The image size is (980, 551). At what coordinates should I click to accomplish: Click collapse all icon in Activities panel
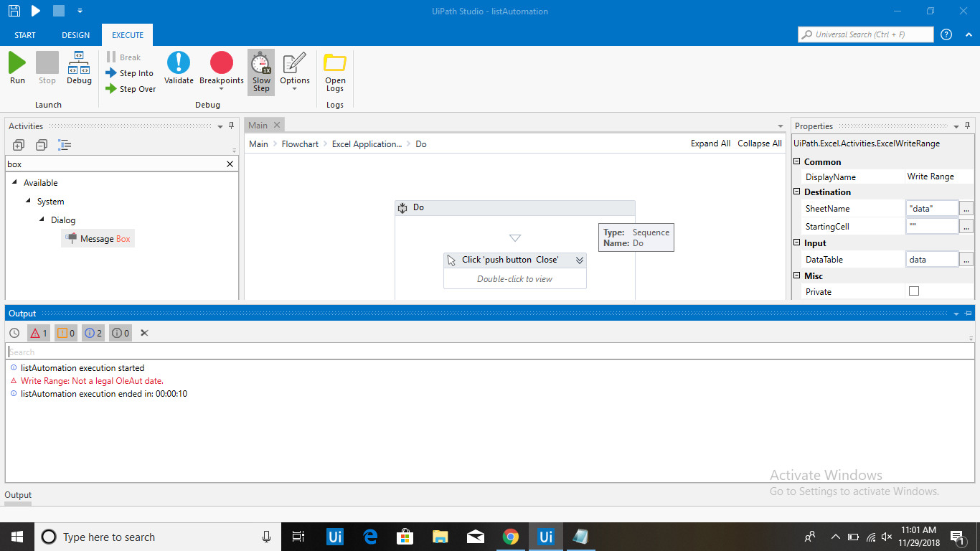pos(42,145)
